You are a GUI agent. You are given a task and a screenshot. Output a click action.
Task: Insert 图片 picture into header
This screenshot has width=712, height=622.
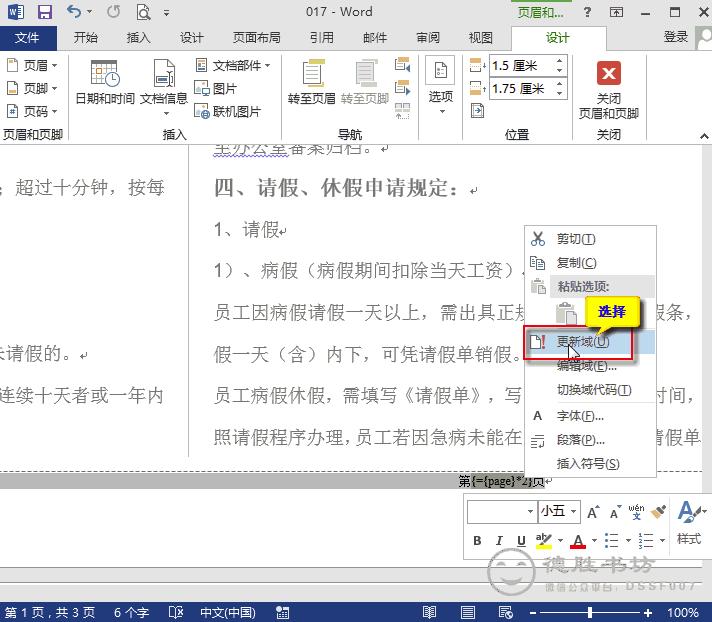pyautogui.click(x=215, y=88)
